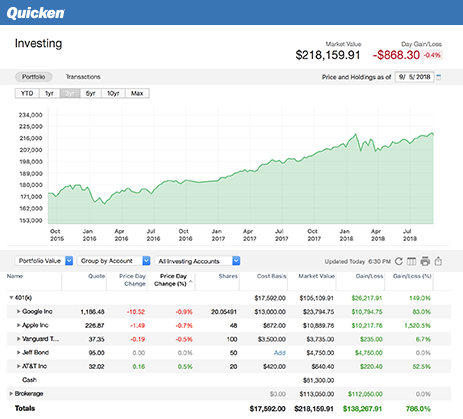This screenshot has height=419, width=463.
Task: Click the Totals gain/loss $138,267.91
Action: point(362,409)
